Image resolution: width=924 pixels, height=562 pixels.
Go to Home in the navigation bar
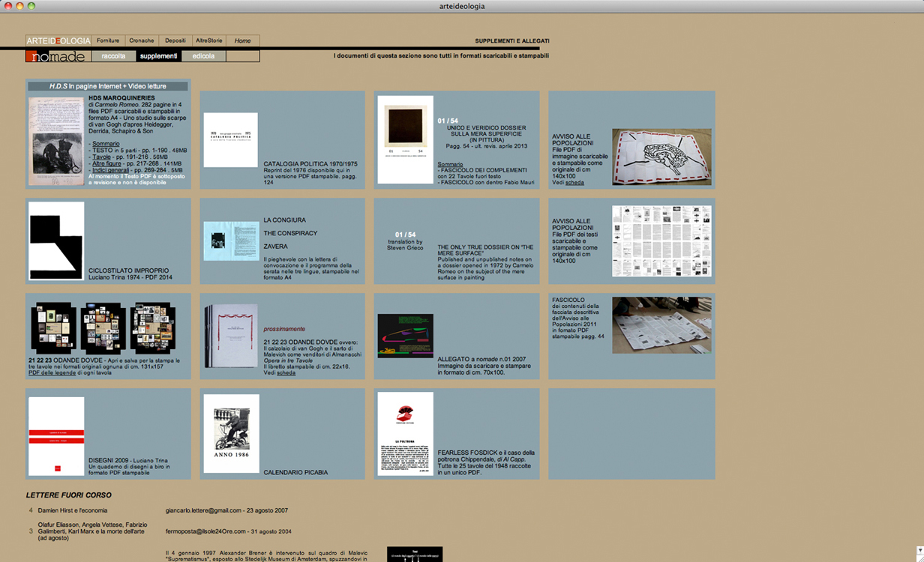pyautogui.click(x=242, y=40)
